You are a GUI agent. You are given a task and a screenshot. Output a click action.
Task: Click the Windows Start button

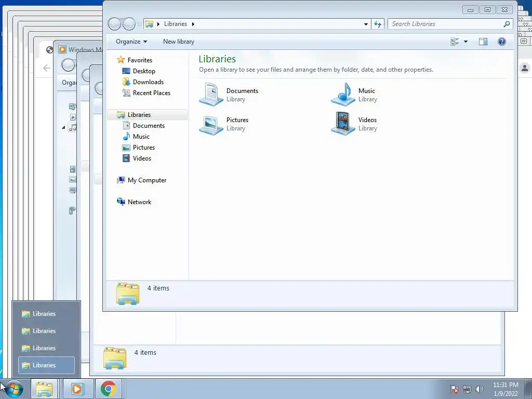[x=14, y=389]
